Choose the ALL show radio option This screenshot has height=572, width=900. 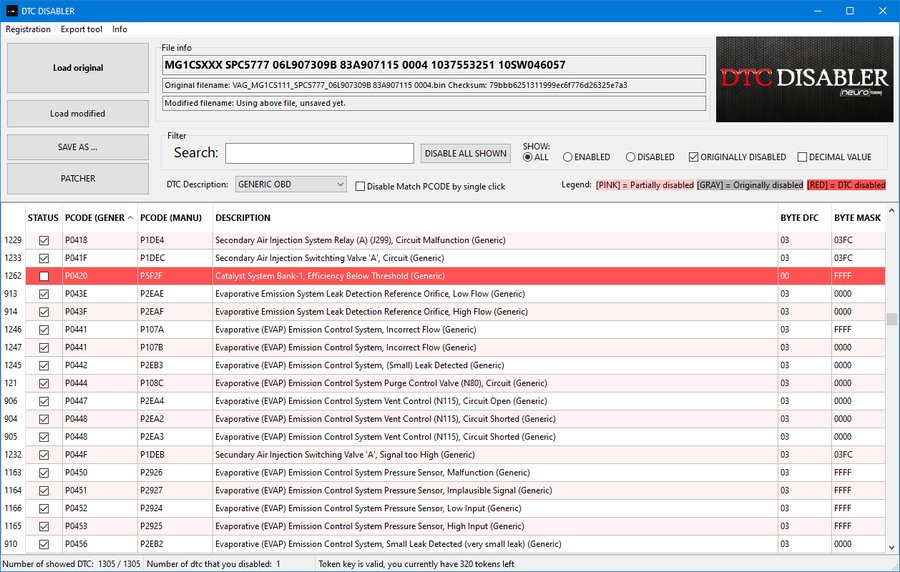(528, 157)
